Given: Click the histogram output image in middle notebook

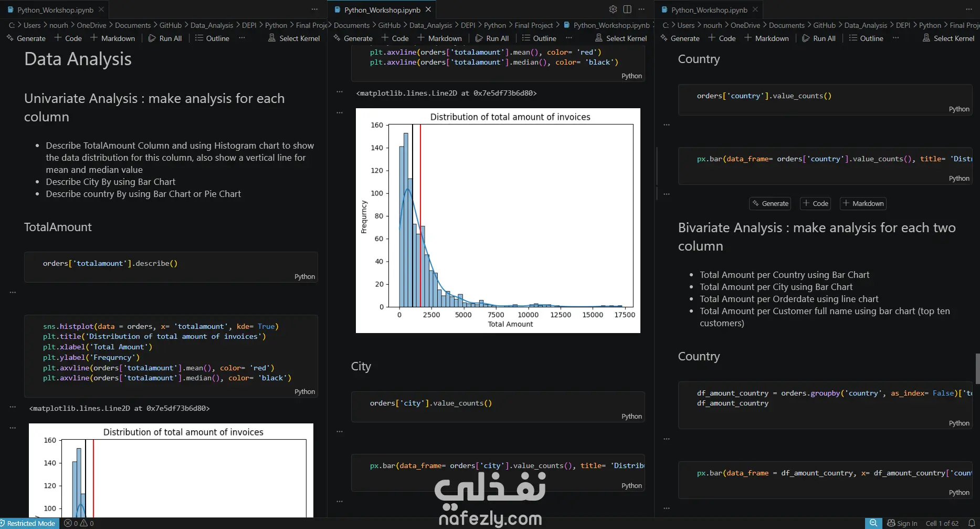Looking at the screenshot, I should [498, 221].
